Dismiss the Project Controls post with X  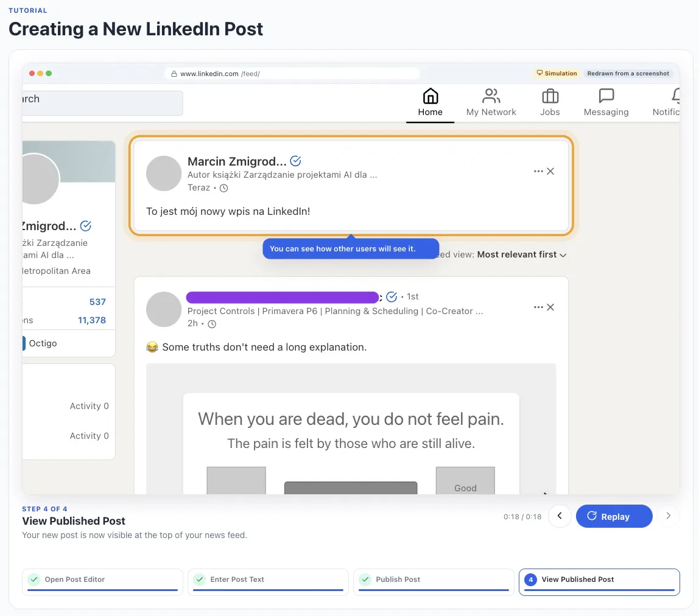pos(550,307)
